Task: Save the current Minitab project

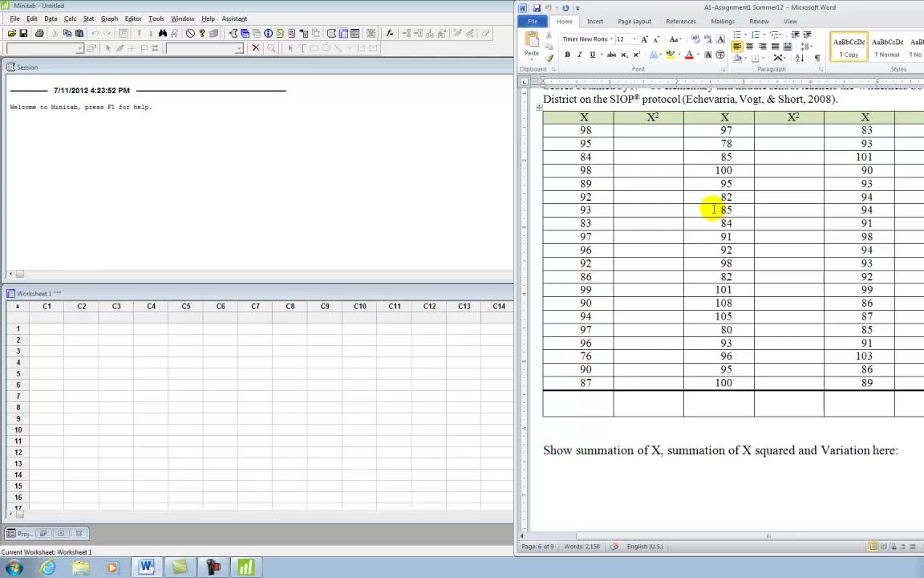Action: (x=24, y=33)
